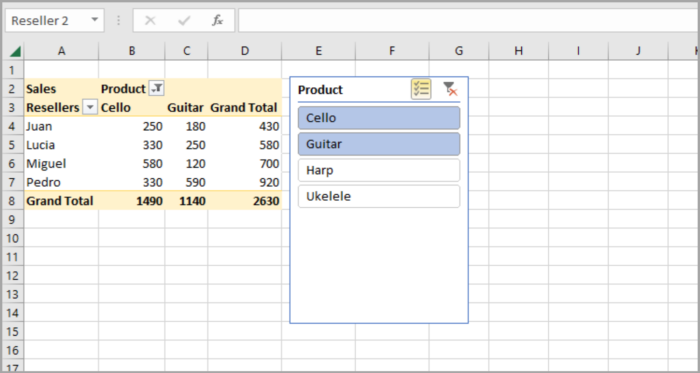Image resolution: width=700 pixels, height=373 pixels.
Task: Open the Name Box dropdown arrow
Action: click(94, 20)
